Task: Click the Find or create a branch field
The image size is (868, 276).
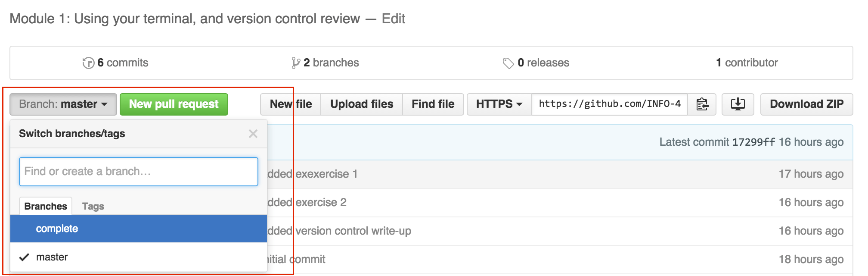Action: point(139,172)
